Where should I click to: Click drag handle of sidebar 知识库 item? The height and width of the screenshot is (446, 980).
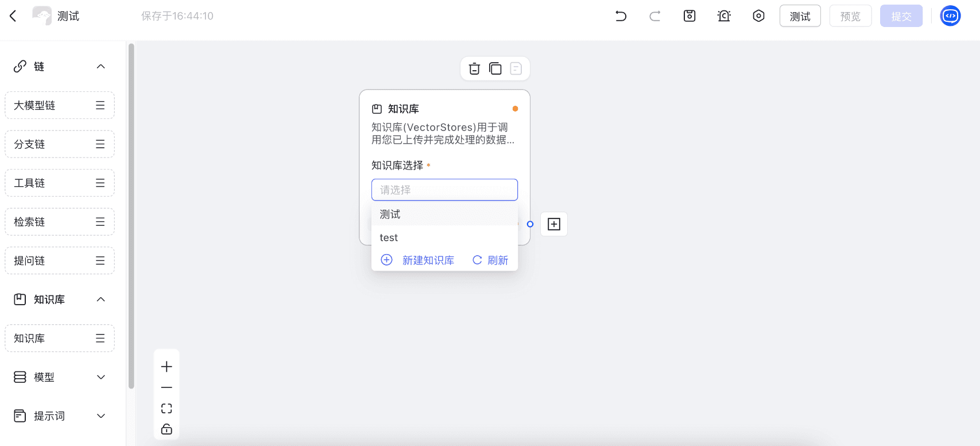coord(100,339)
